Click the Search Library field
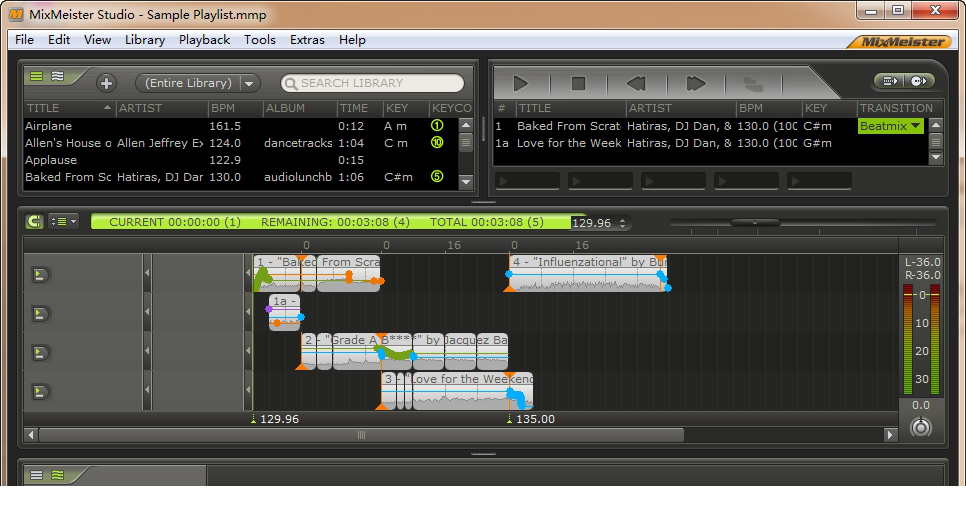 click(372, 83)
